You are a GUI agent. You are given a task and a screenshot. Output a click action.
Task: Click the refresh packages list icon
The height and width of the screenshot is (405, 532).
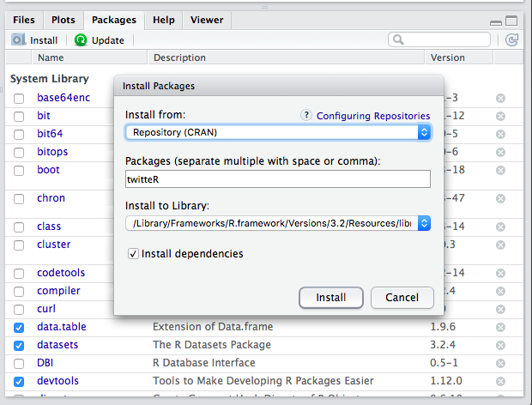point(512,39)
